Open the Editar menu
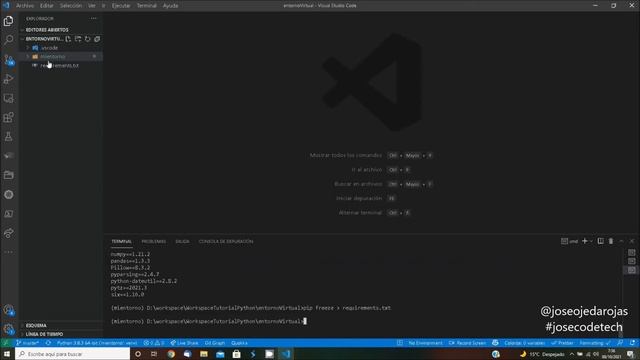 [x=47, y=6]
